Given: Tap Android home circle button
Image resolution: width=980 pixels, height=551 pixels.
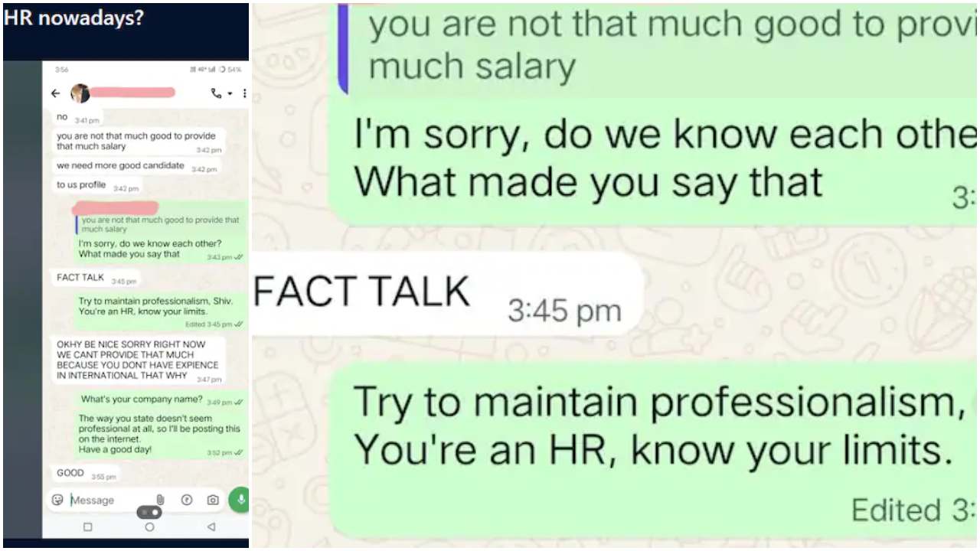Looking at the screenshot, I should coord(149,527).
